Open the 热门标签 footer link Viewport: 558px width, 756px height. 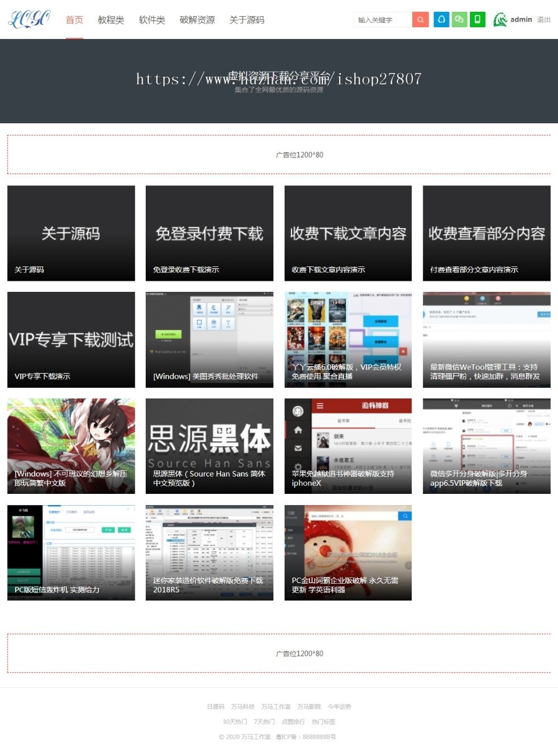(x=323, y=722)
